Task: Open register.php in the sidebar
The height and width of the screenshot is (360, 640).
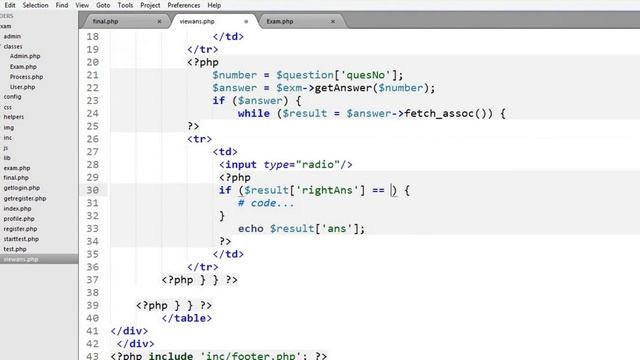Action: 20,229
